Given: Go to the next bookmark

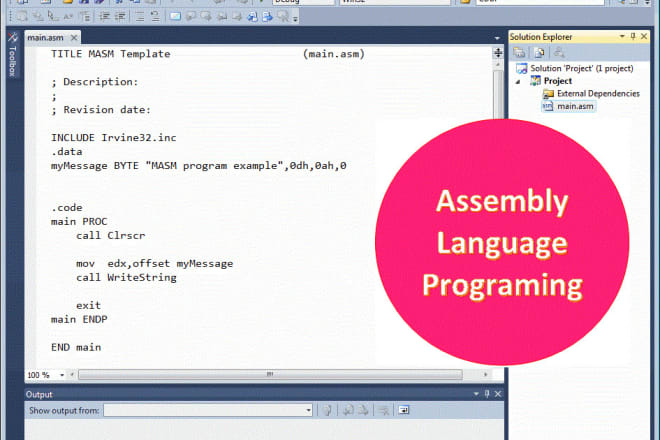Looking at the screenshot, I should pos(206,16).
